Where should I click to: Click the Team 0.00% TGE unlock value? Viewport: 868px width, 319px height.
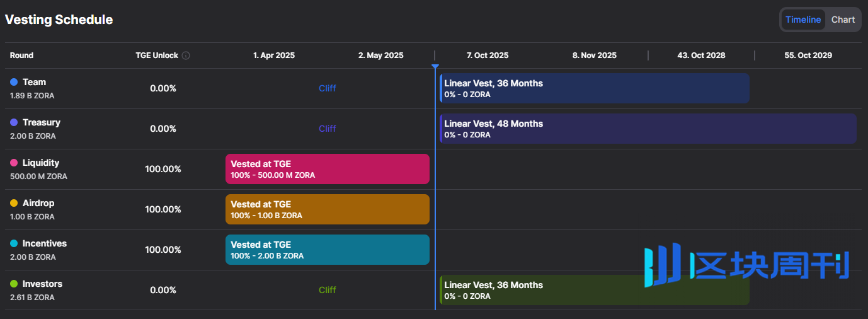[x=163, y=88]
